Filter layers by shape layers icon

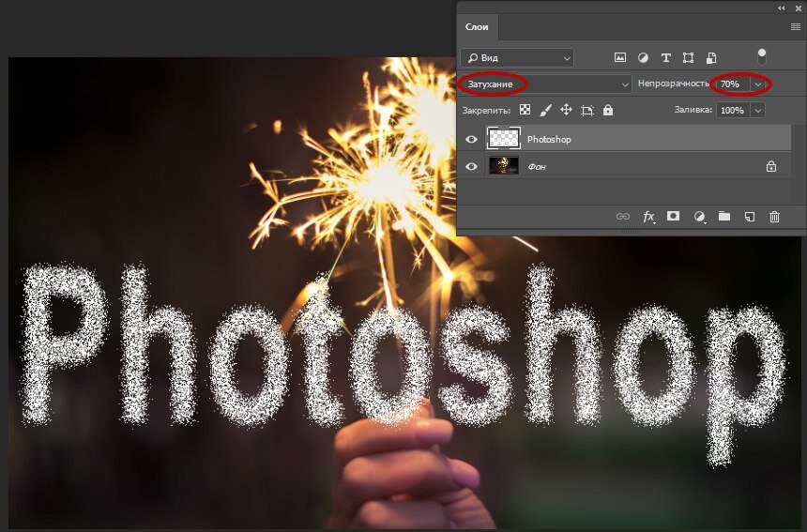point(688,57)
